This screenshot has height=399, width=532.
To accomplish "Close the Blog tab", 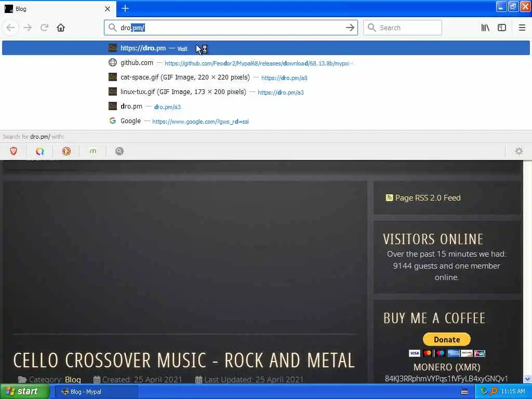I will [108, 9].
